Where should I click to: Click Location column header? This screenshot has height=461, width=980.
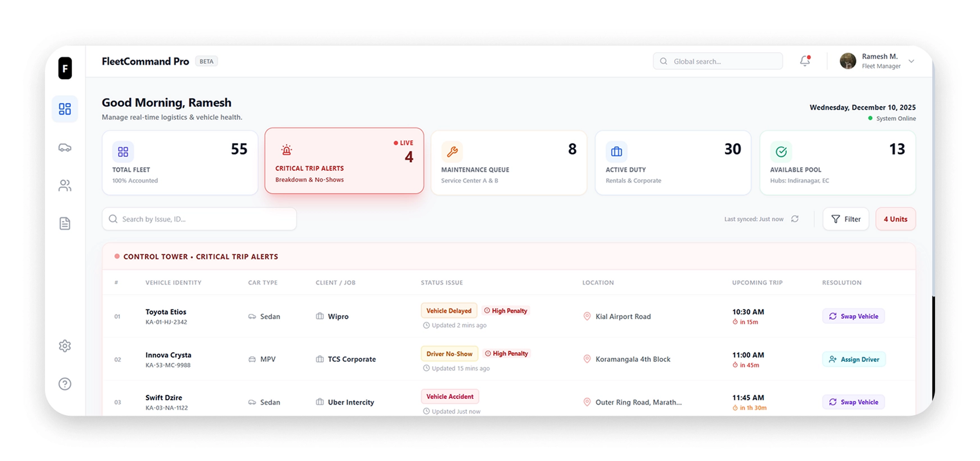[x=598, y=283]
